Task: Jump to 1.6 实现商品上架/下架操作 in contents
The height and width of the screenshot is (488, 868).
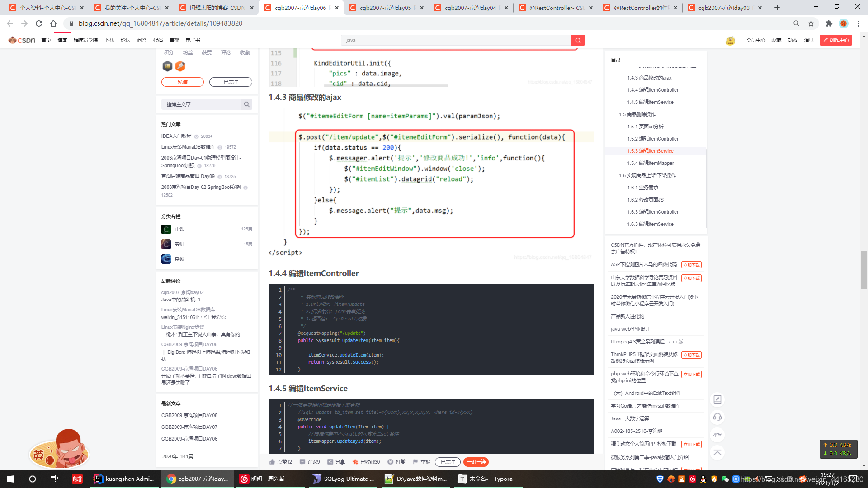Action: click(x=647, y=175)
